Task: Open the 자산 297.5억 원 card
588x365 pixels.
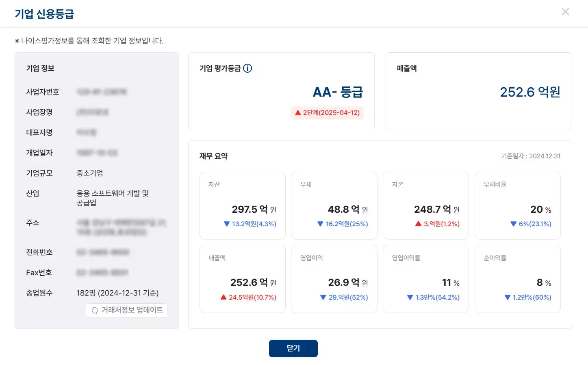Action: [242, 205]
